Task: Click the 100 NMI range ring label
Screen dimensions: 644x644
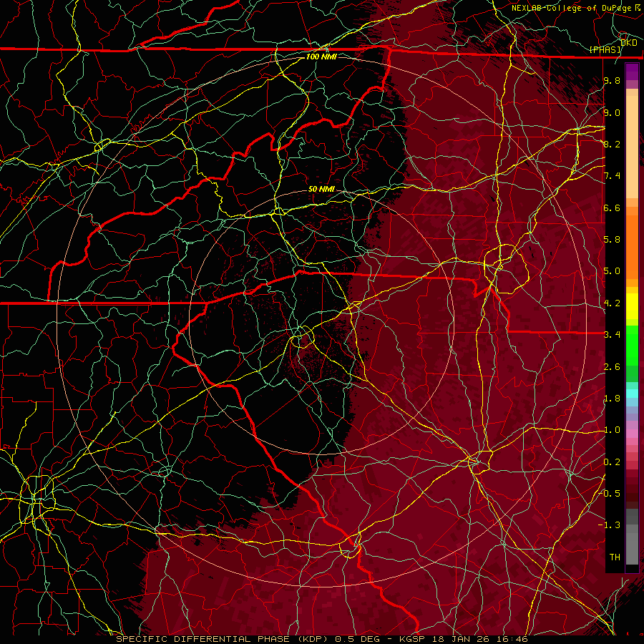Action: 321,57
